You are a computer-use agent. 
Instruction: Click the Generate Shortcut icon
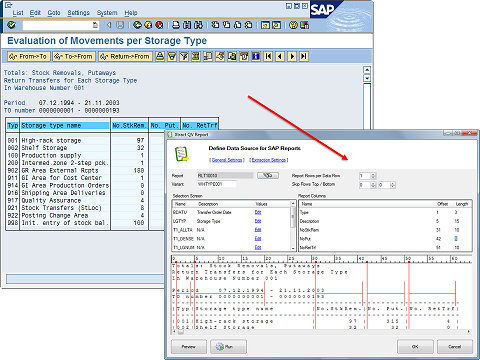click(x=276, y=25)
